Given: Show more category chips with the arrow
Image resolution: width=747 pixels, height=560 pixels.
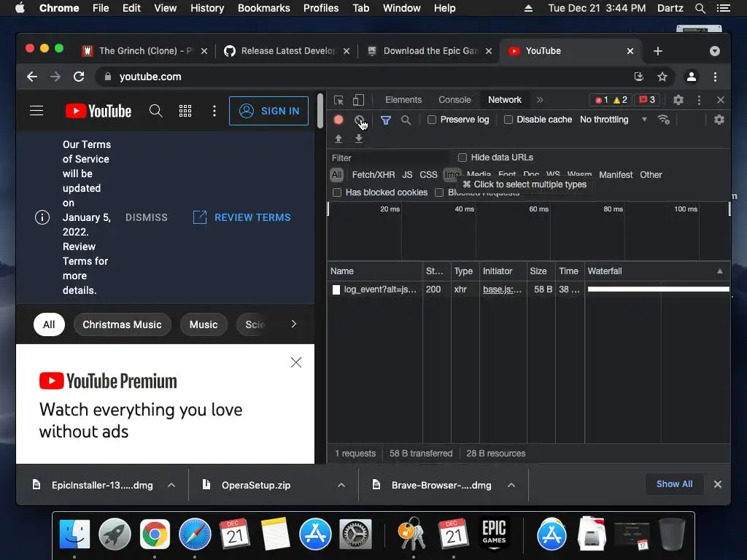Looking at the screenshot, I should pos(294,324).
